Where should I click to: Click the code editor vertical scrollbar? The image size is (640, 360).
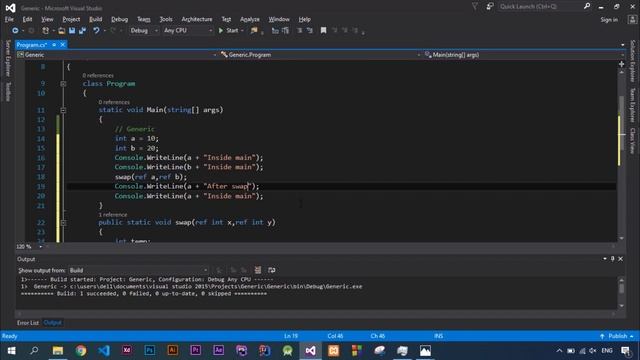click(621, 155)
